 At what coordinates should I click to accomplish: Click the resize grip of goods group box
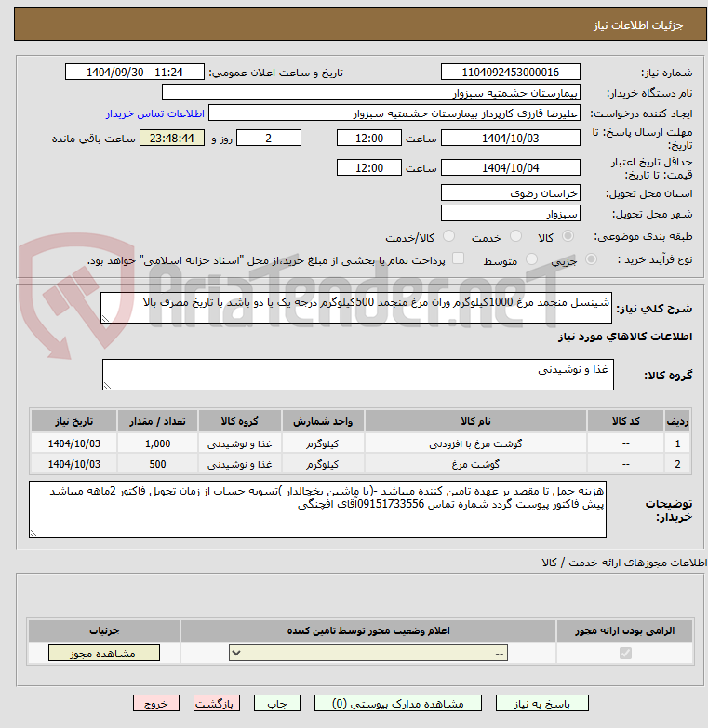click(x=107, y=385)
